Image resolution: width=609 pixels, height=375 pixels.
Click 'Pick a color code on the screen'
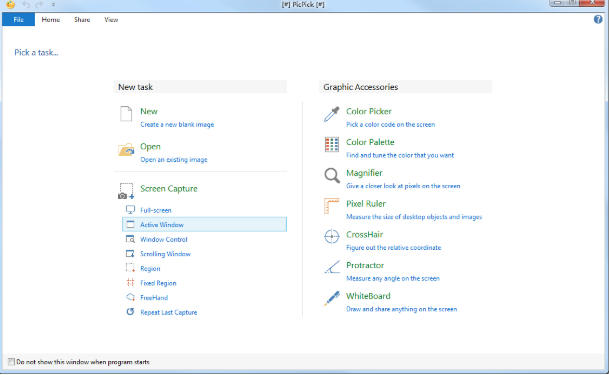390,124
